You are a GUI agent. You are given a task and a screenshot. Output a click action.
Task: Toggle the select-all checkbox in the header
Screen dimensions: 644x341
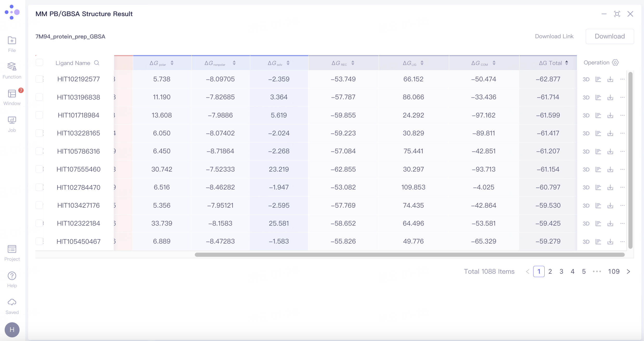[x=39, y=62]
